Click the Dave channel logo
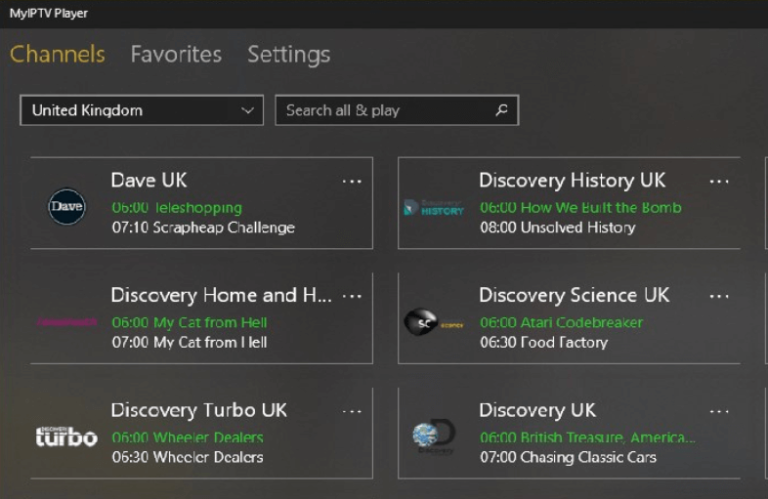 point(67,206)
